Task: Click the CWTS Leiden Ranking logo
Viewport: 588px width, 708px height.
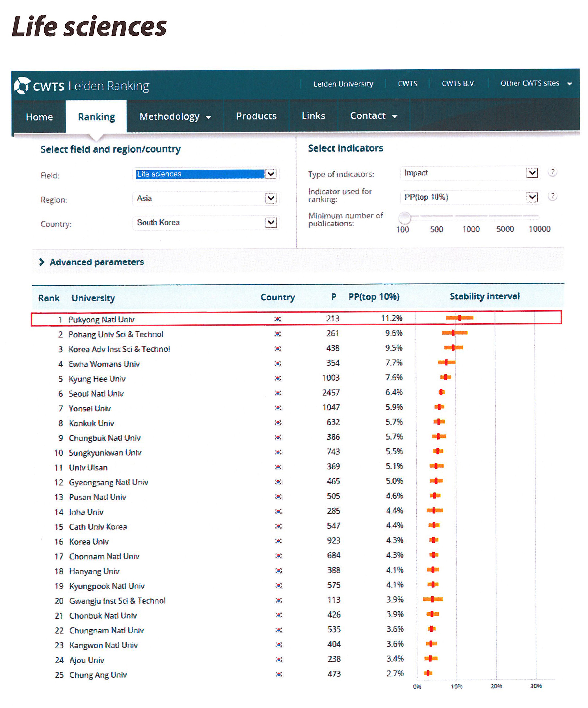Action: 81,86
